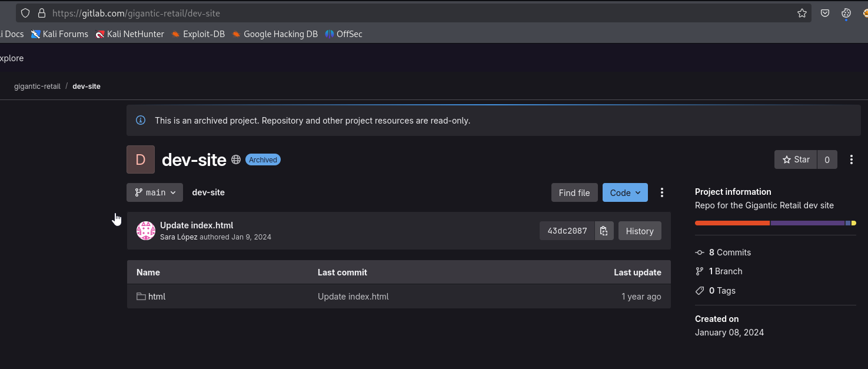Open Kali Forums bookmark
The width and height of the screenshot is (868, 369).
click(59, 34)
